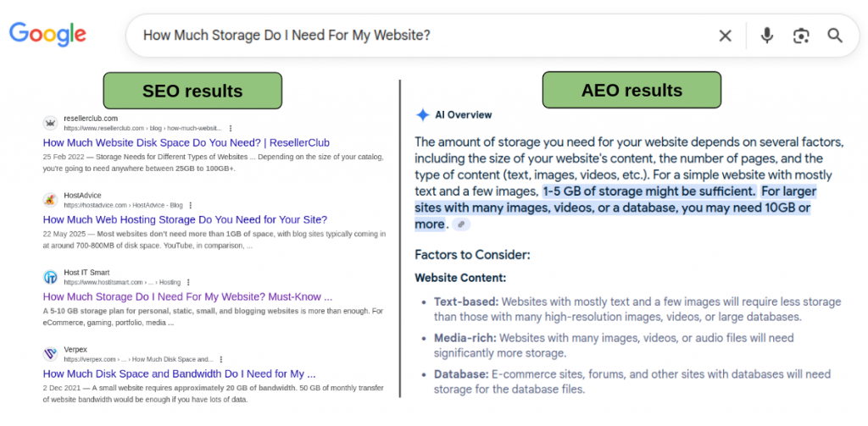Open Google Lens image search
Viewport: 868px width, 426px height.
pyautogui.click(x=800, y=36)
